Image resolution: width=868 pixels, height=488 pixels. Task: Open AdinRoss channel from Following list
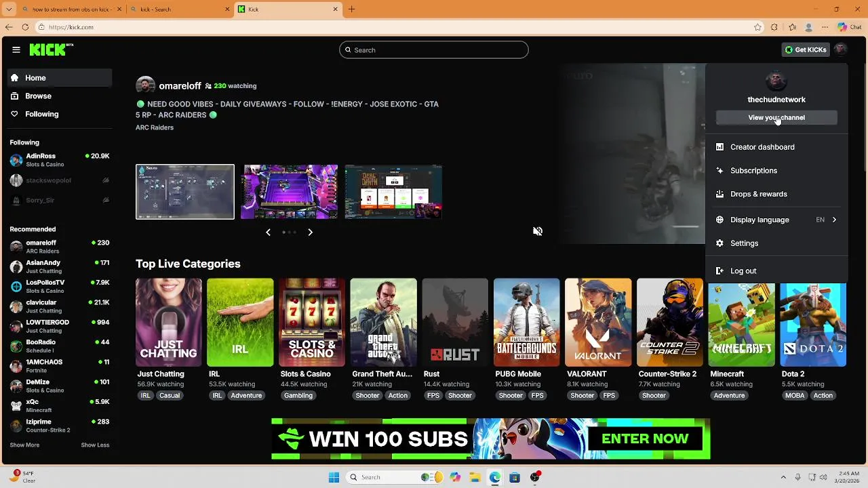[60, 160]
